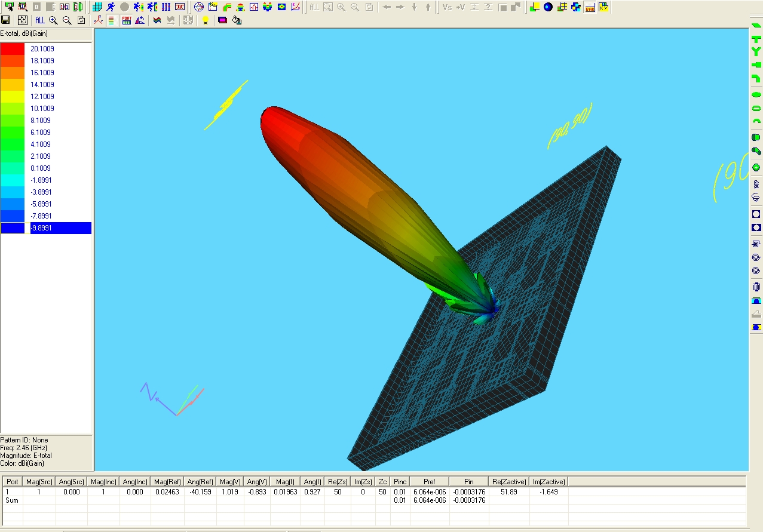Click the green T-shaped icon in right sidebar

[x=756, y=39]
